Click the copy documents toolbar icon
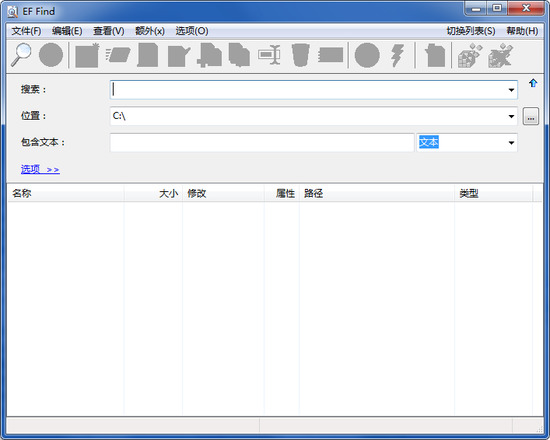 [239, 55]
